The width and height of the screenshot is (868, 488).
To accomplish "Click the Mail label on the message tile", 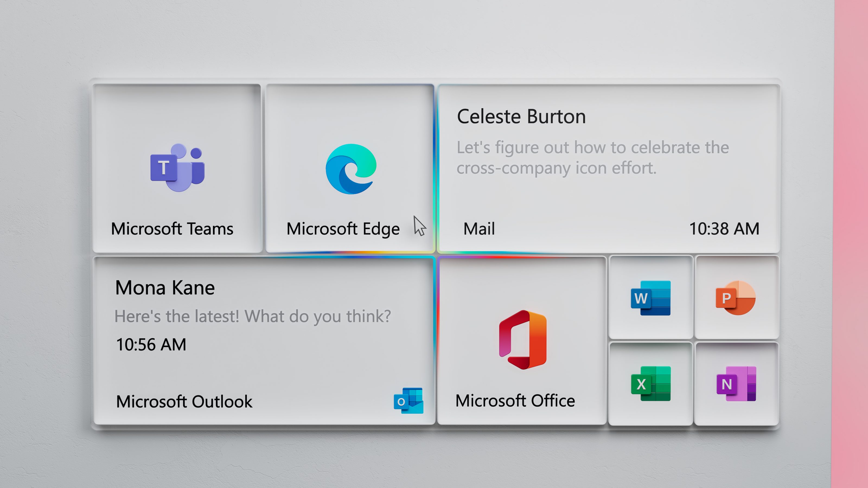I will [x=478, y=229].
